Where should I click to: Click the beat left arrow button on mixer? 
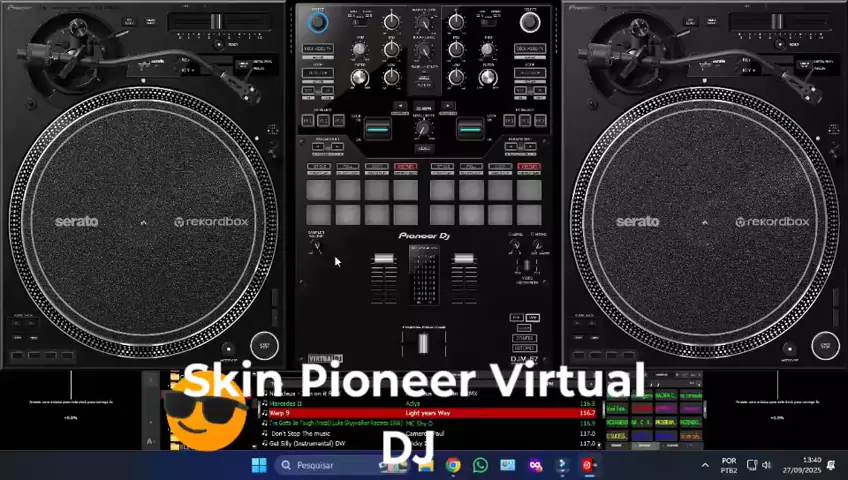(400, 106)
